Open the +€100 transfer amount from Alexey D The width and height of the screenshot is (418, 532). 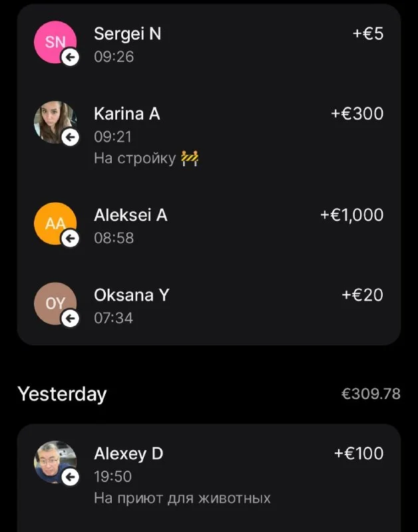pyautogui.click(x=359, y=454)
